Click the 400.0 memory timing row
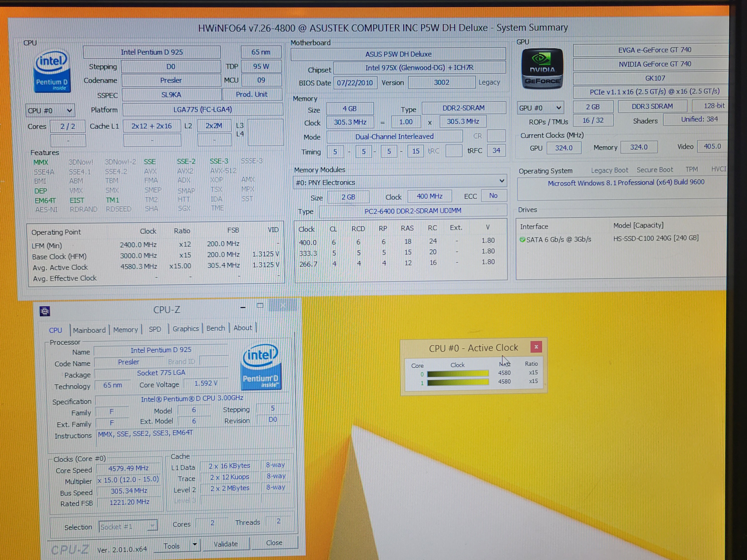 pyautogui.click(x=397, y=241)
